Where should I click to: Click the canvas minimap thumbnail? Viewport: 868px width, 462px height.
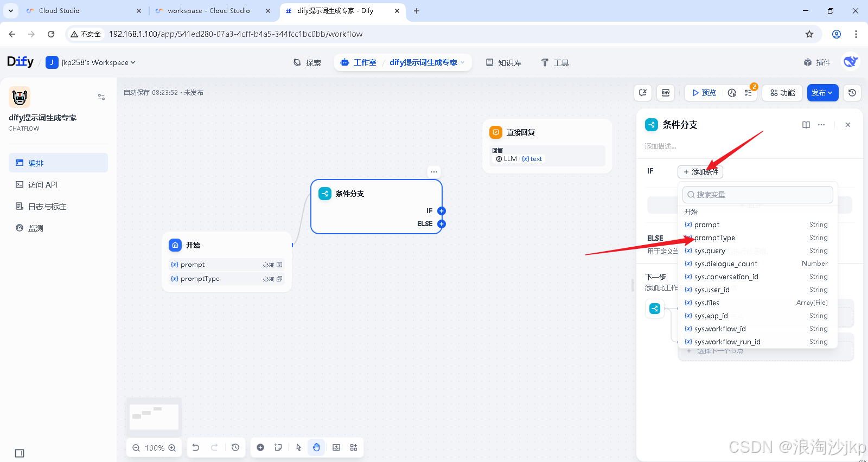point(154,416)
